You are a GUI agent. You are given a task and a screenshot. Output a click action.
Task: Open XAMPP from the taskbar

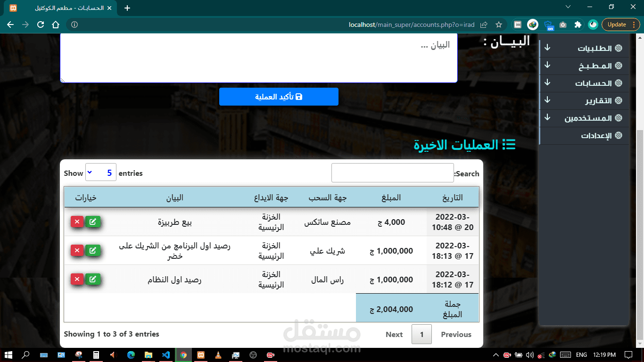pyautogui.click(x=201, y=354)
